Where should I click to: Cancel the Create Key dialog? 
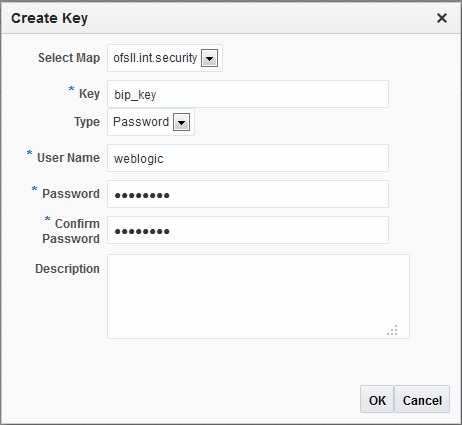(x=422, y=399)
